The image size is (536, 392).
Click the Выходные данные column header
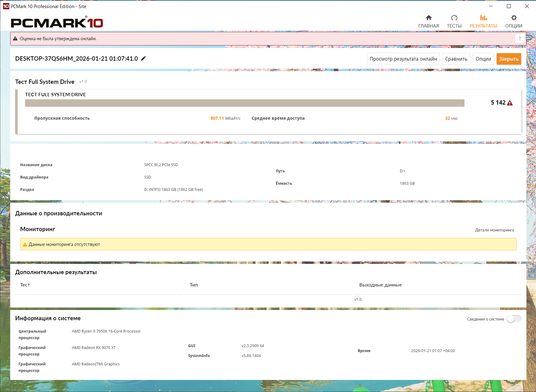coord(381,285)
